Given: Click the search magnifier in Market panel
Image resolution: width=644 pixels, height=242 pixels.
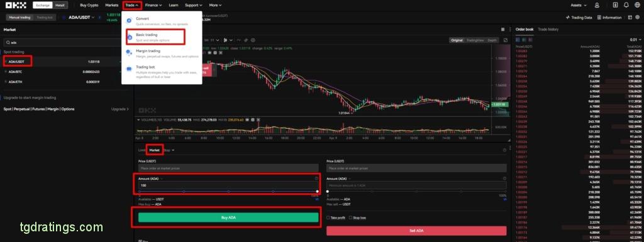Looking at the screenshot, I should pos(8,42).
